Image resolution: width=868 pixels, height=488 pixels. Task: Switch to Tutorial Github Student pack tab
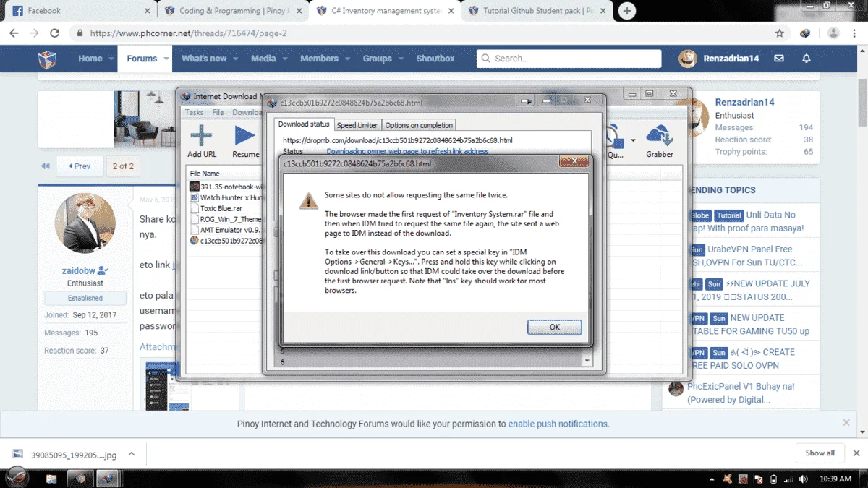tap(536, 11)
